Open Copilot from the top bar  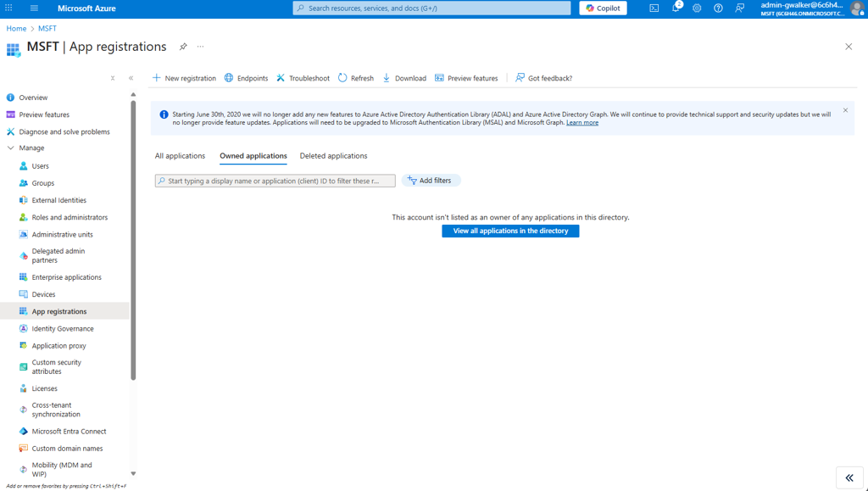tap(604, 8)
